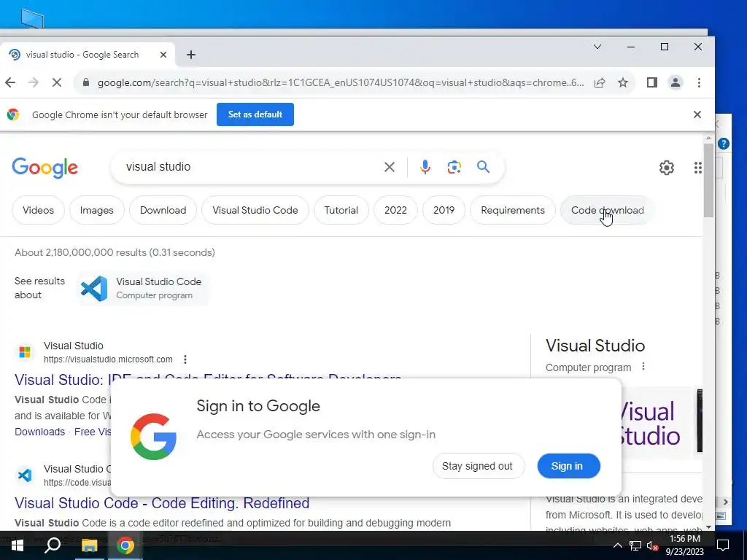Click the address bar URL
This screenshot has width=747, height=560.
tap(340, 82)
